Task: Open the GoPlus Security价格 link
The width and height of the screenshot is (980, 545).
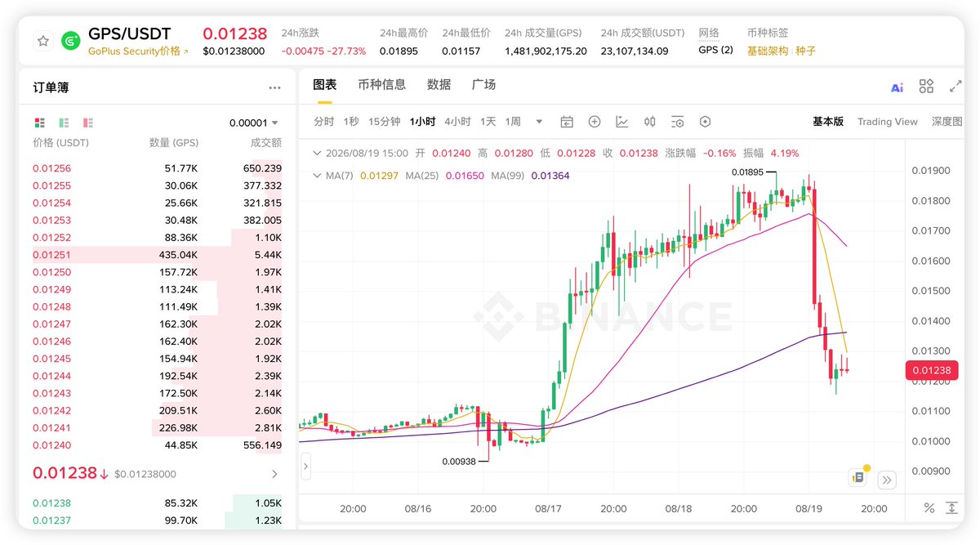Action: (138, 51)
